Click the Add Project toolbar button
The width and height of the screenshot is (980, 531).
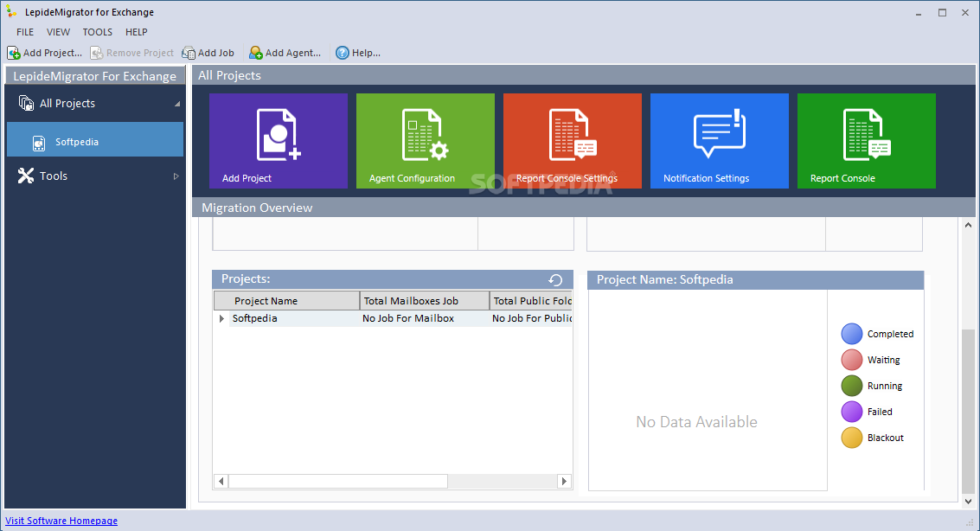coord(44,53)
